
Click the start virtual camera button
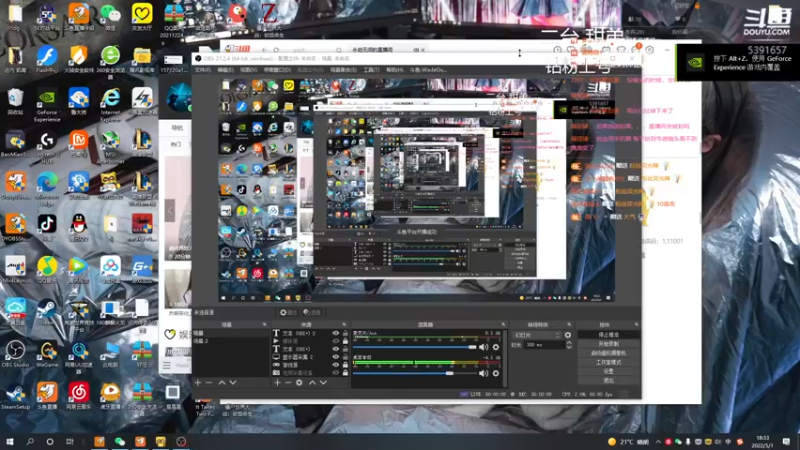tap(608, 353)
